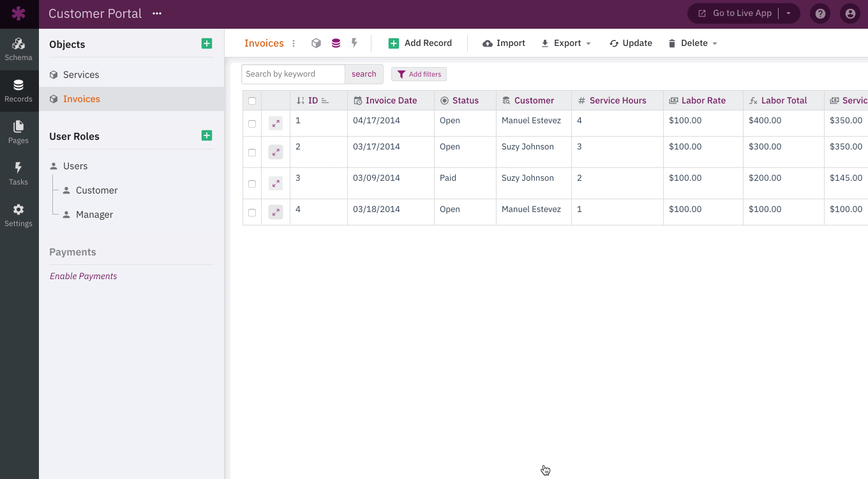Open the Customer Portal ellipsis menu
This screenshot has height=479, width=868.
pyautogui.click(x=157, y=13)
